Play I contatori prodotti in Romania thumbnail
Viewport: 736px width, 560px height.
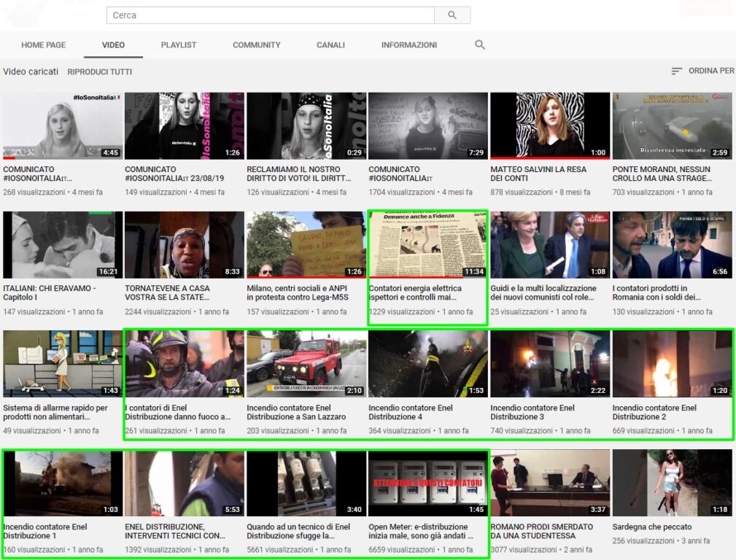[672, 244]
